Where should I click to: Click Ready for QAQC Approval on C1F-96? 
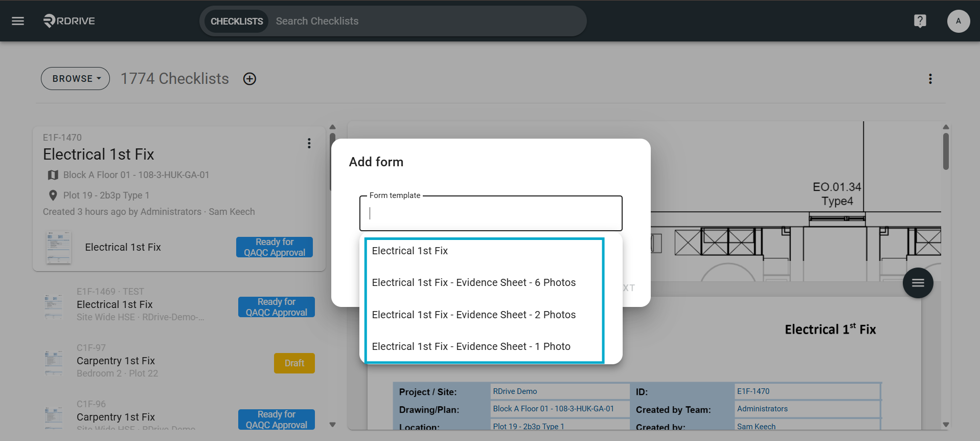coord(277,420)
